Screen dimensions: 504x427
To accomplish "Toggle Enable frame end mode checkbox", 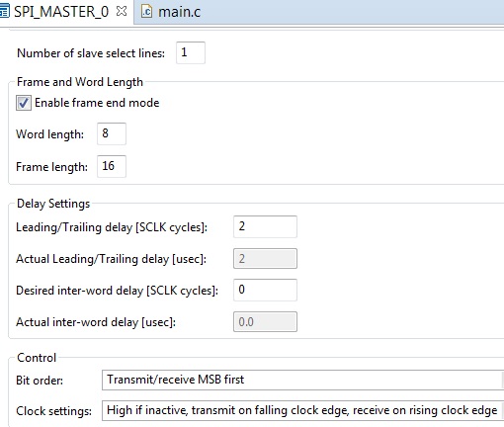I will pos(24,103).
